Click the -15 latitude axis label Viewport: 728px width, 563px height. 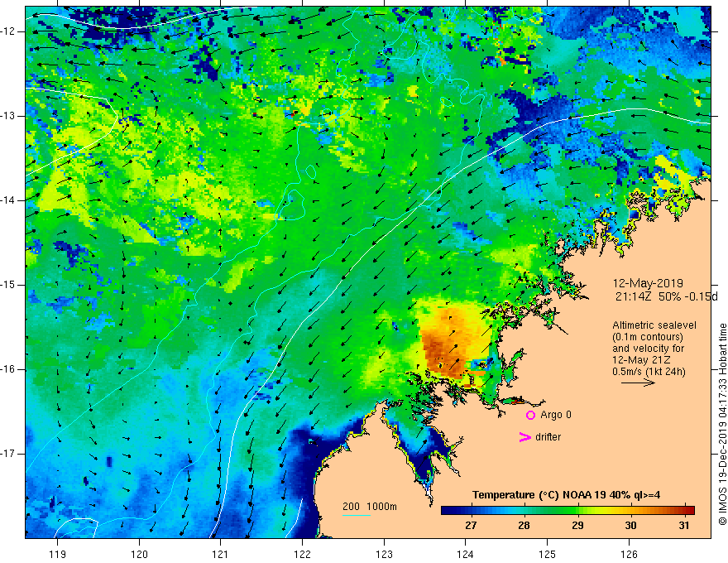click(8, 285)
